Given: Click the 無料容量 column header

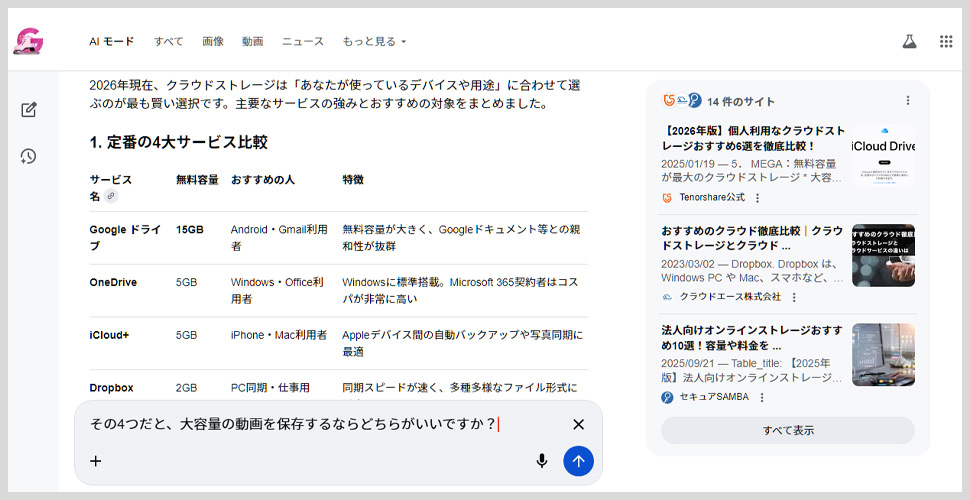Looking at the screenshot, I should click(197, 179).
